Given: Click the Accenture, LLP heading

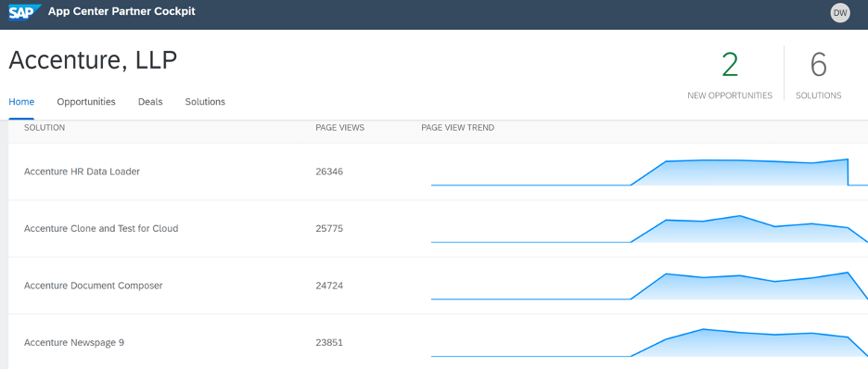Looking at the screenshot, I should point(93,61).
